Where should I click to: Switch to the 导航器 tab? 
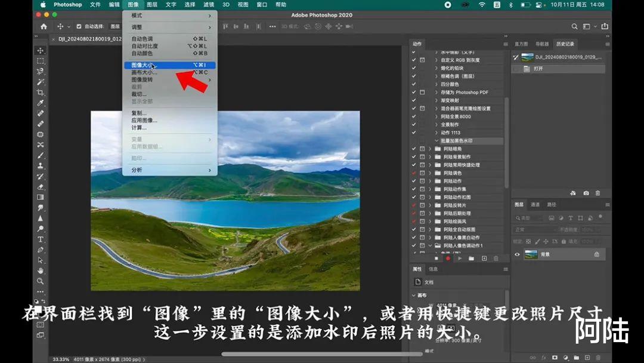[541, 44]
